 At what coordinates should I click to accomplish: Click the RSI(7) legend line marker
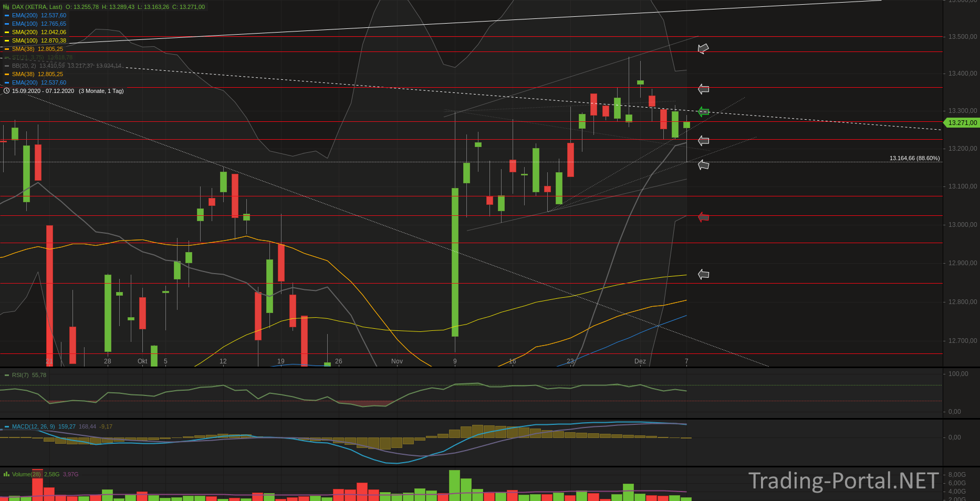(x=7, y=375)
